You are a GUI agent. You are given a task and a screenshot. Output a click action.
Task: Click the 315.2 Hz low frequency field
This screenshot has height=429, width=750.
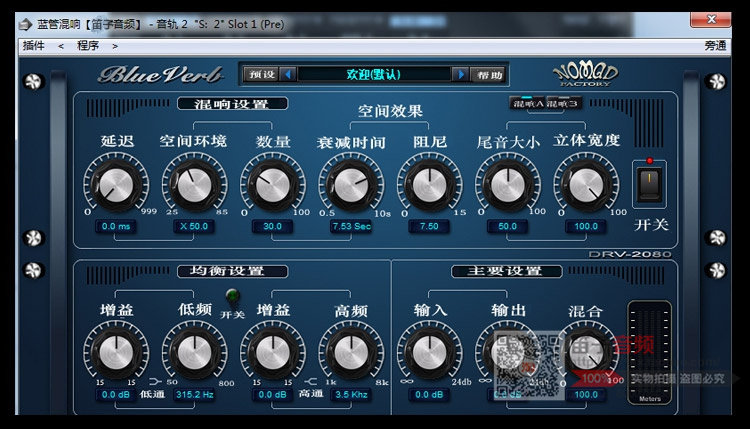click(x=194, y=395)
